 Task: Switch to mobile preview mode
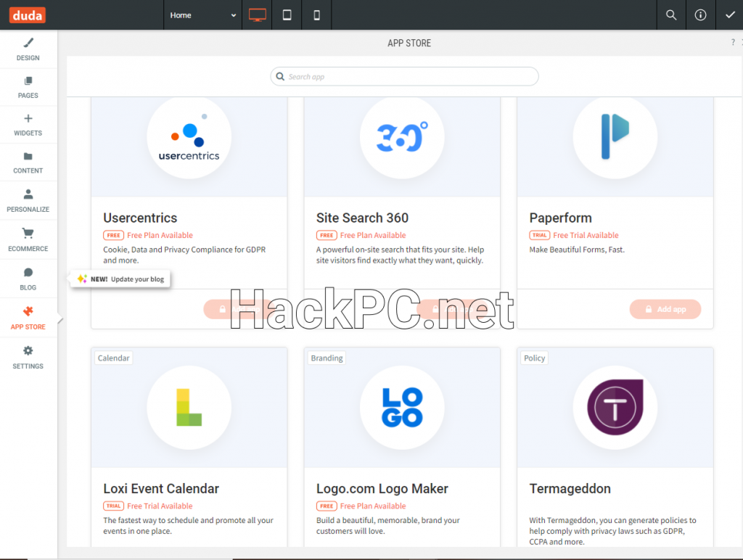316,15
